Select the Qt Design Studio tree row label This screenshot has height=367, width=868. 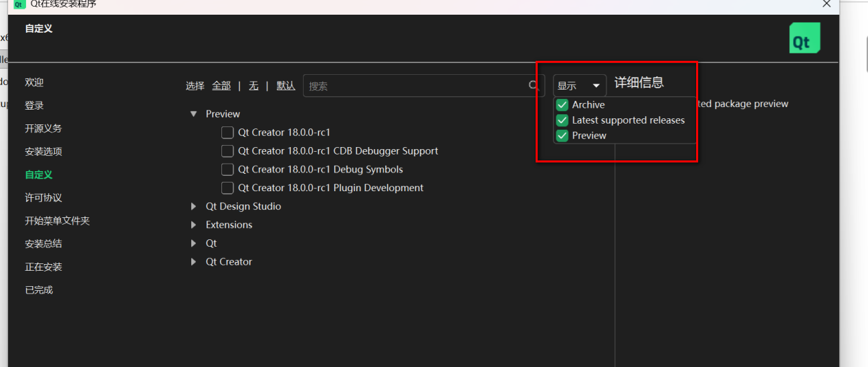[x=243, y=207]
